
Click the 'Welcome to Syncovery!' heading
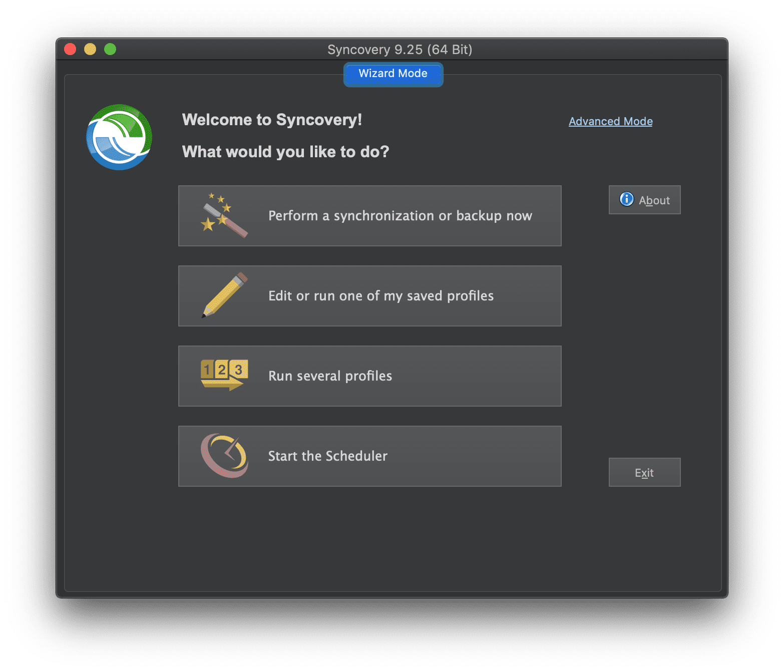pos(272,120)
